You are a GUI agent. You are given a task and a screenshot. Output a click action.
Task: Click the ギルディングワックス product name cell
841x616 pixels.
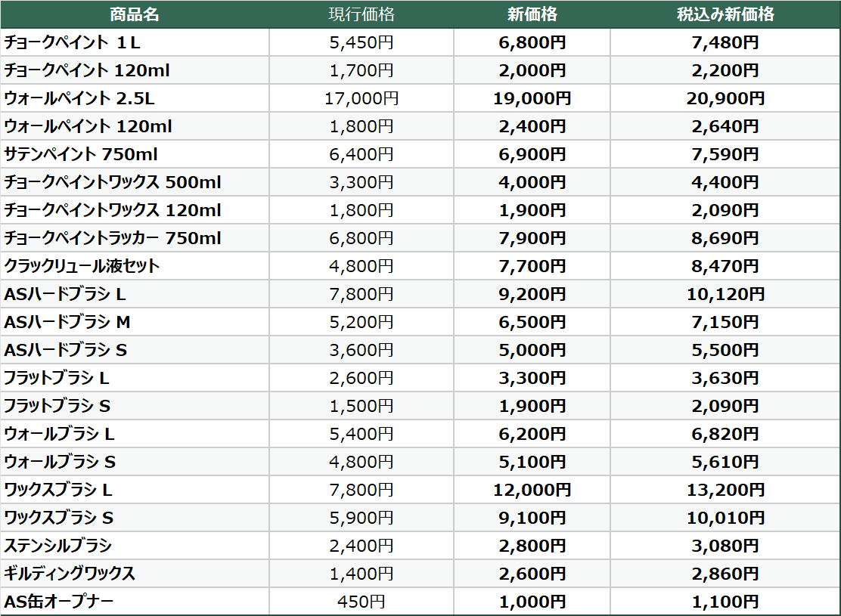pyautogui.click(x=70, y=574)
